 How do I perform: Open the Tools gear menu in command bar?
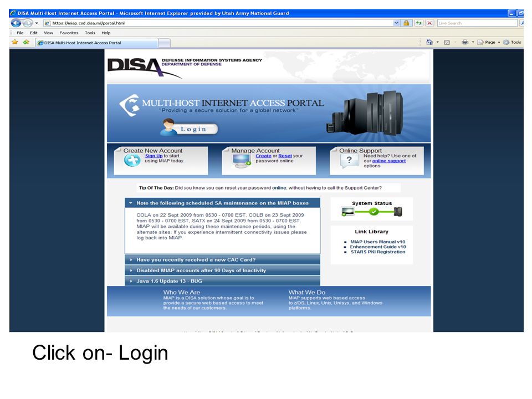pyautogui.click(x=512, y=43)
